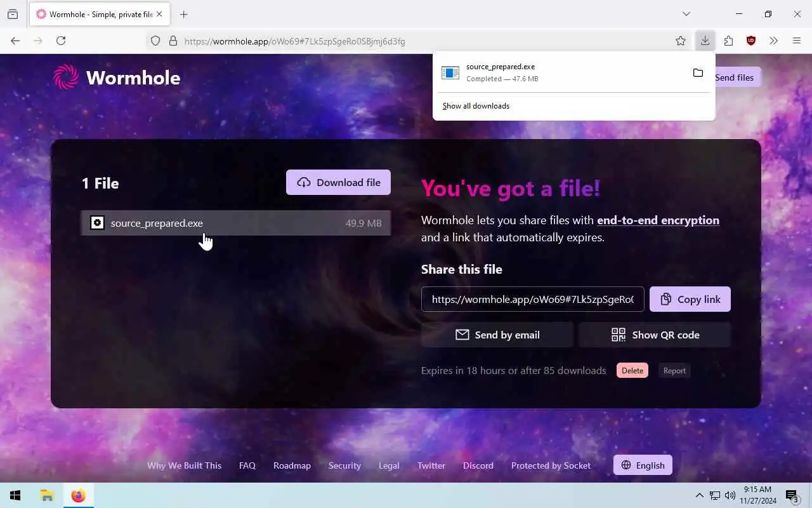Reload the current page
The image size is (812, 508).
coord(61,41)
